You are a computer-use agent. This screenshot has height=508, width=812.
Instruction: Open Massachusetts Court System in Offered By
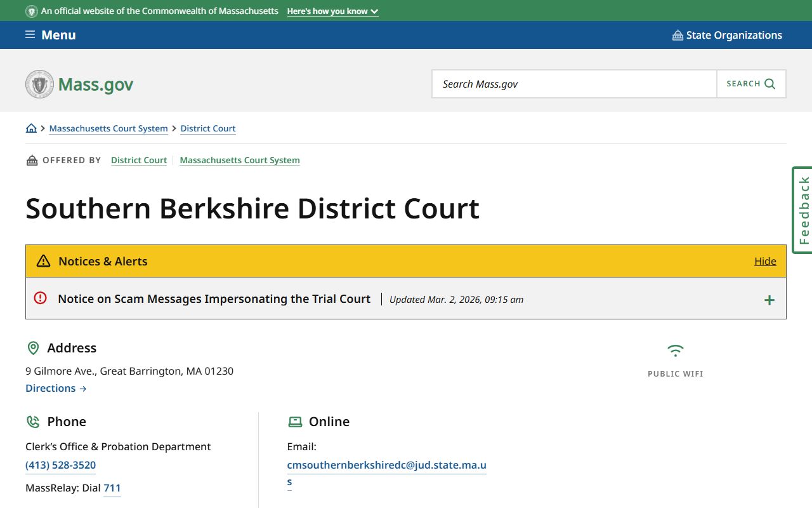coord(240,160)
